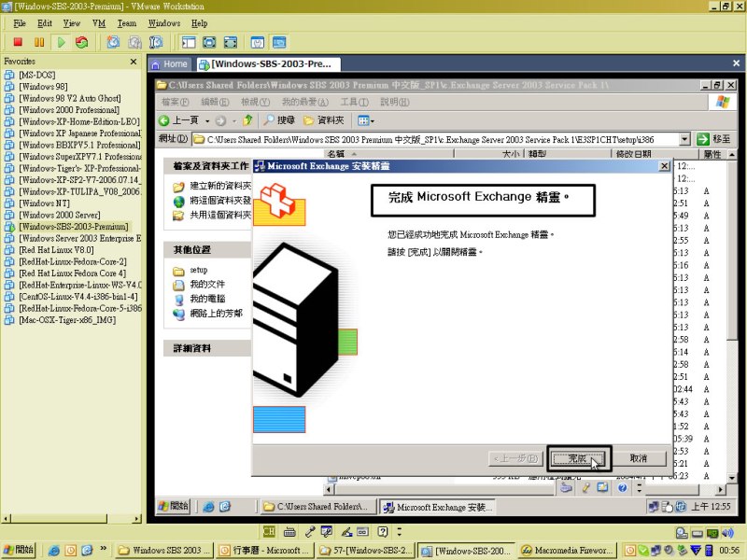This screenshot has width=747, height=560.
Task: Click the red Power Off toolbar icon
Action: (18, 42)
